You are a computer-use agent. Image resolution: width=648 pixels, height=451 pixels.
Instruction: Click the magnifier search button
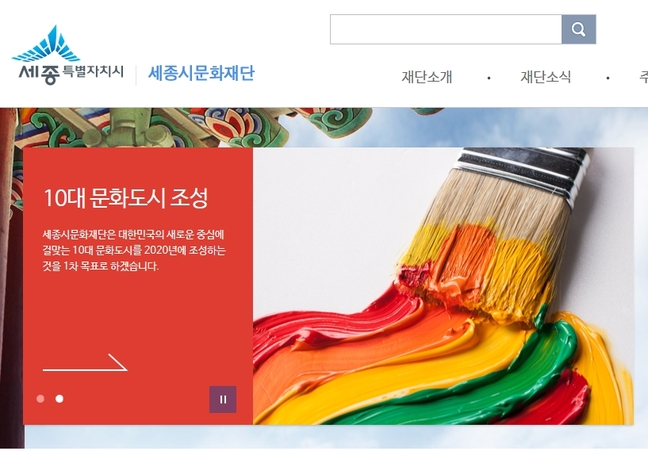coord(579,29)
